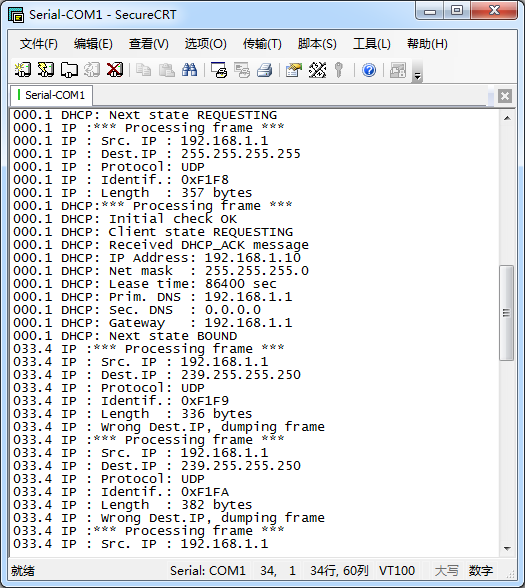Click the blue Help question-mark icon
The height and width of the screenshot is (588, 525).
[x=369, y=70]
